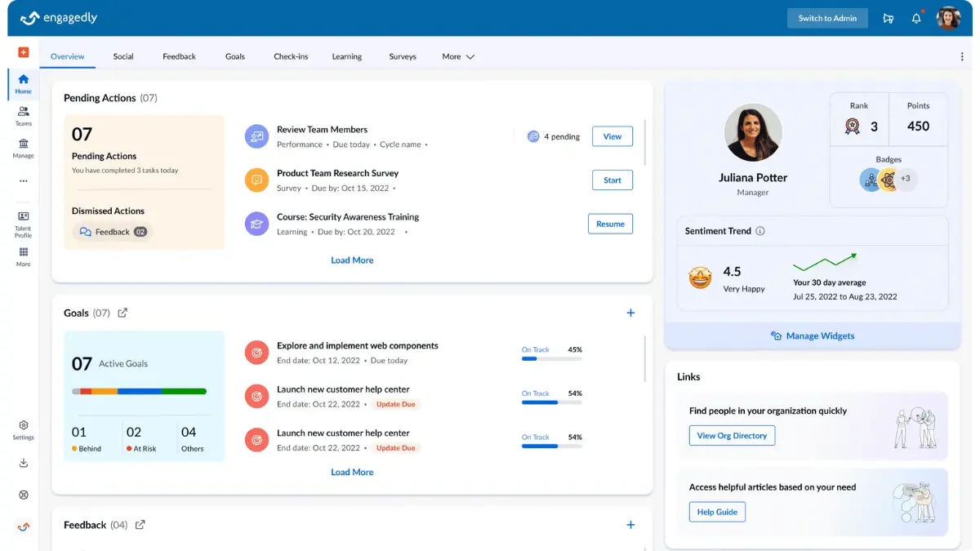Open Teams in the sidebar
This screenshot has width=980, height=551.
point(23,116)
